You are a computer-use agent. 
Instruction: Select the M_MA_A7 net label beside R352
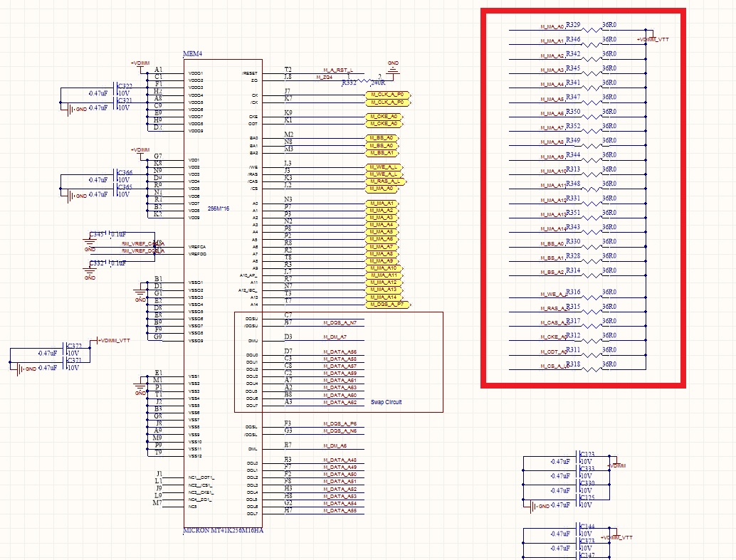click(x=552, y=127)
